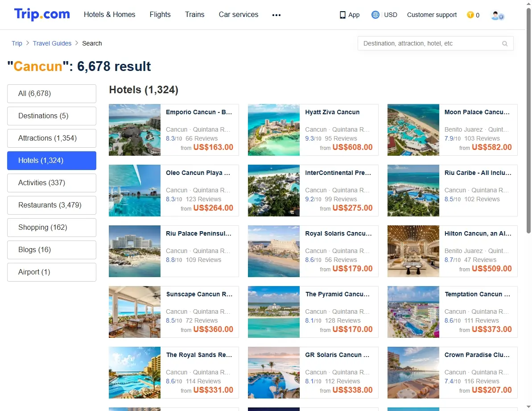
Task: Click the US$179.00 price
Action: (x=353, y=269)
